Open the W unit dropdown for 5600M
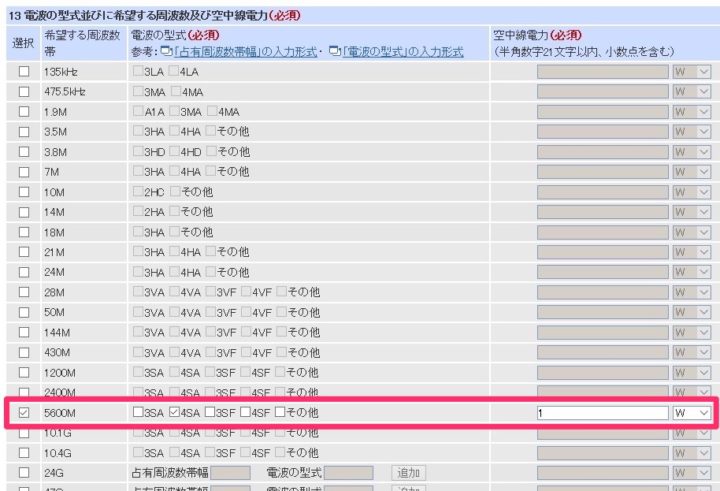Viewport: 720px width, 491px height. (x=692, y=412)
